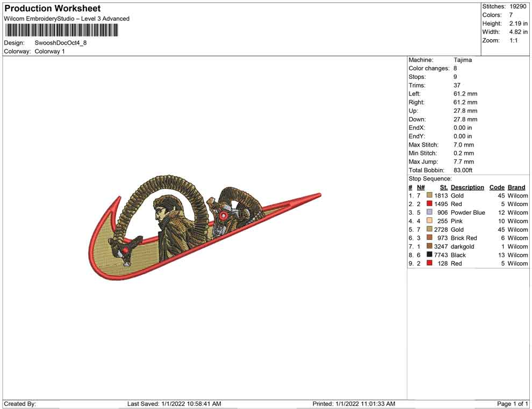Click the 'Black' description text
This screenshot has height=409, width=532.
[458, 255]
